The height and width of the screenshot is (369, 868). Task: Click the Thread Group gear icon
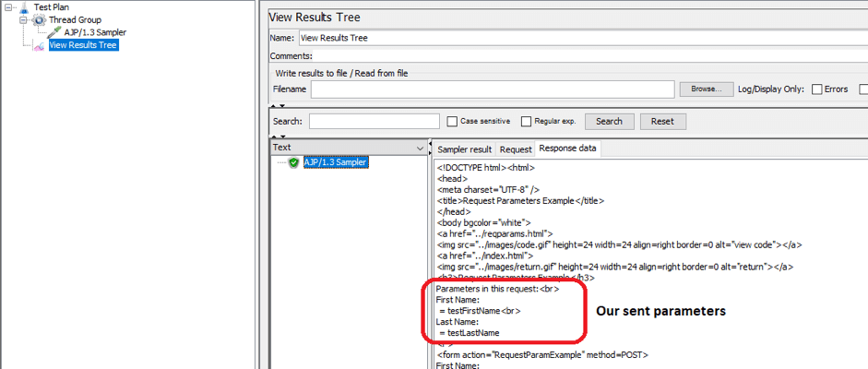pyautogui.click(x=39, y=19)
